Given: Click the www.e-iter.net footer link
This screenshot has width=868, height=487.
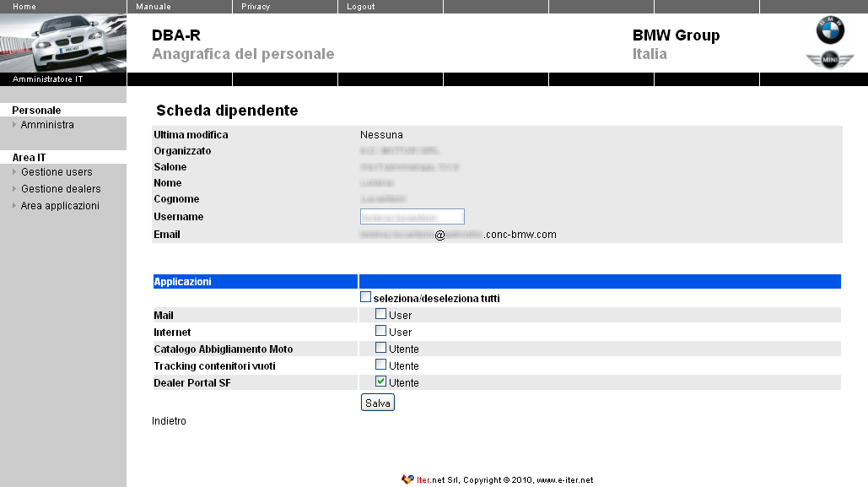Looking at the screenshot, I should click(564, 479).
